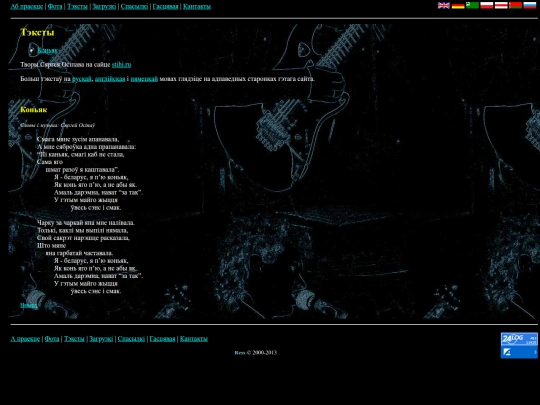Image resolution: width=540 pixels, height=405 pixels.
Task: Open 'Спасылкі' in the footer menu
Action: pos(131,339)
